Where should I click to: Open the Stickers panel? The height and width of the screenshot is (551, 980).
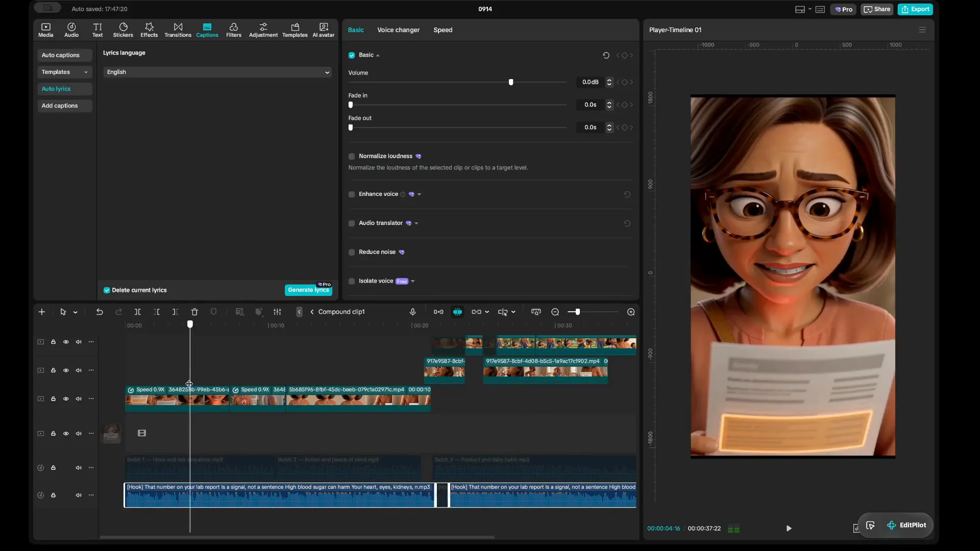pos(123,30)
